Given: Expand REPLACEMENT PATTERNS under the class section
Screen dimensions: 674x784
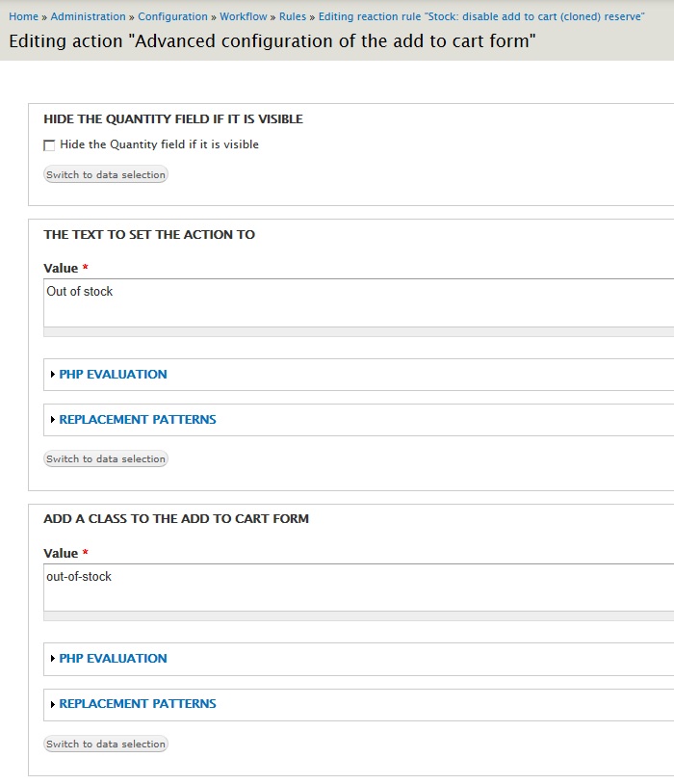Looking at the screenshot, I should [136, 704].
